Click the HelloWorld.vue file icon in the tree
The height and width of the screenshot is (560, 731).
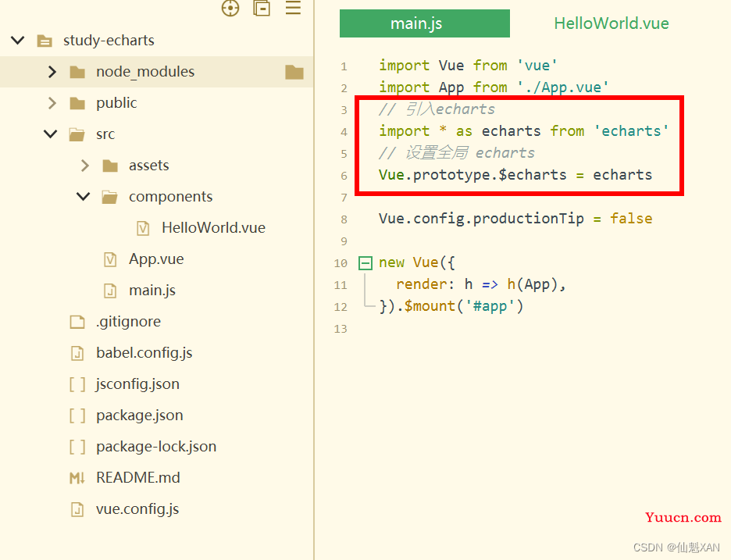tap(143, 228)
